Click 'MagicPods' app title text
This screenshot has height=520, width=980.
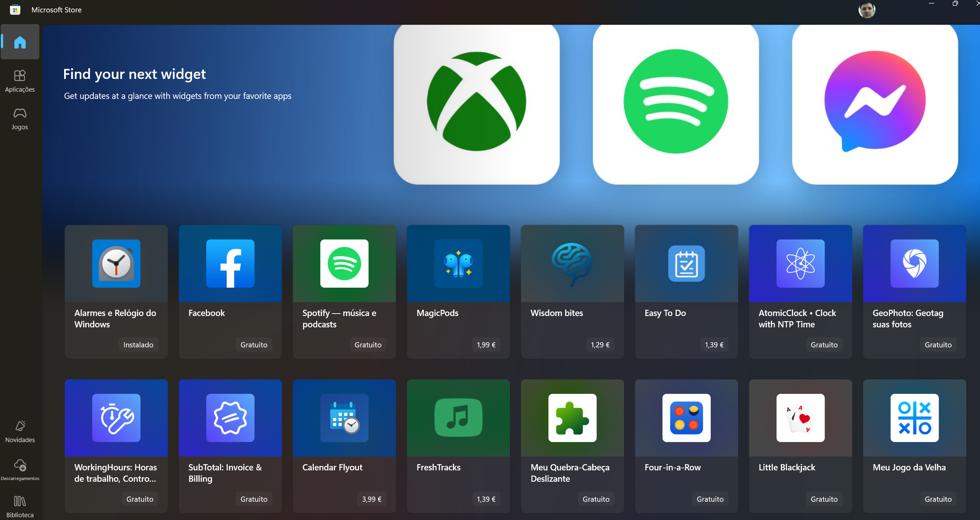pyautogui.click(x=438, y=313)
